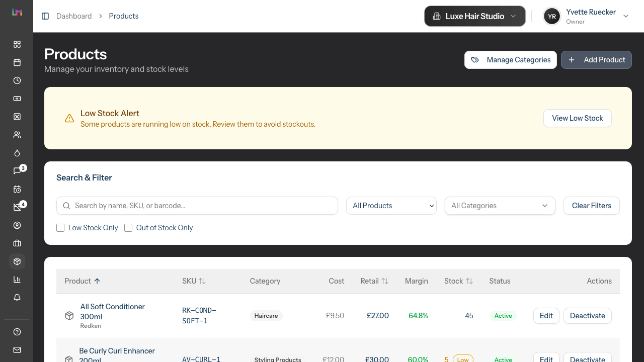This screenshot has width=644, height=362.
Task: Check the Out of Stock Only checkbox
Action: pos(128,228)
